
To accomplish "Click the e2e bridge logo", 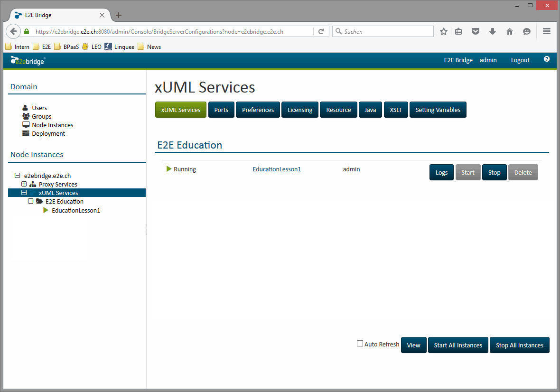I will pos(27,61).
